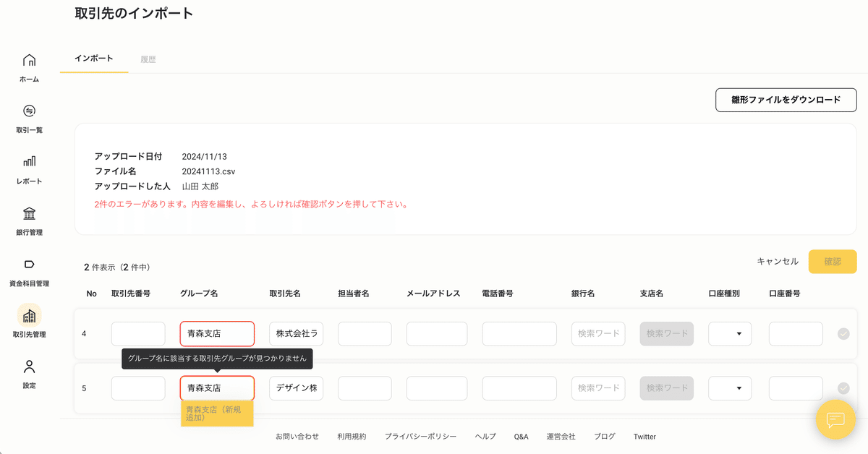The image size is (868, 454).
Task: Open the プライバシーポリシー footer link
Action: pos(420,437)
